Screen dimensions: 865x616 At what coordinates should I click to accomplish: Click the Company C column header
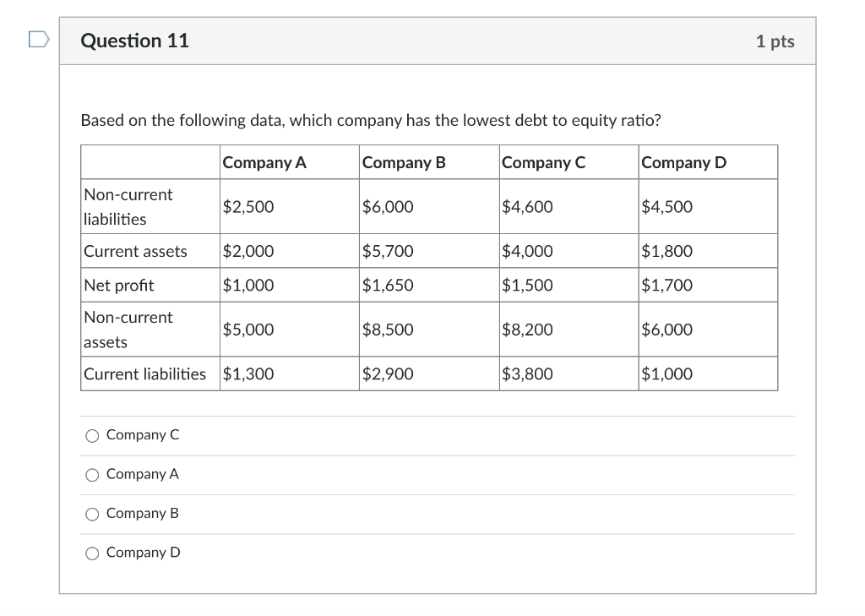pyautogui.click(x=542, y=161)
